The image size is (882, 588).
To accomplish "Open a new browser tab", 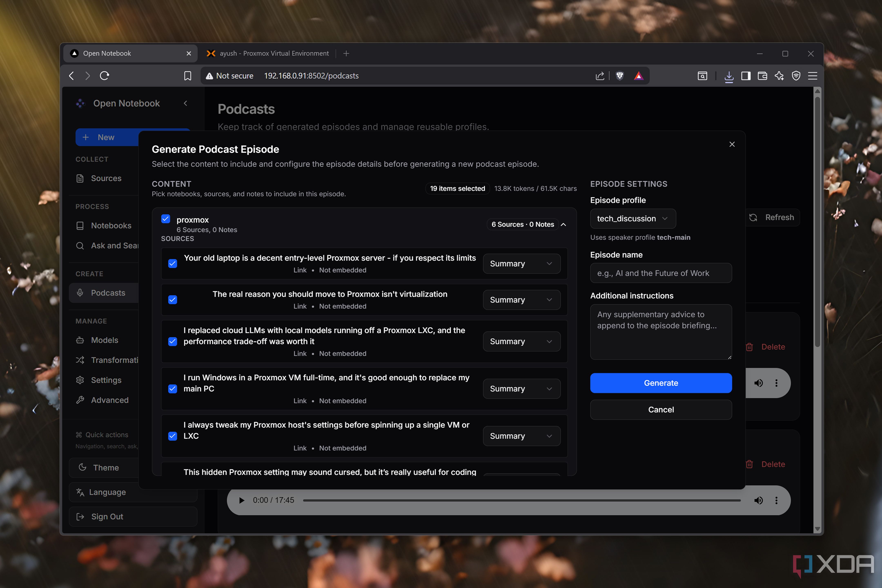I will [x=346, y=54].
